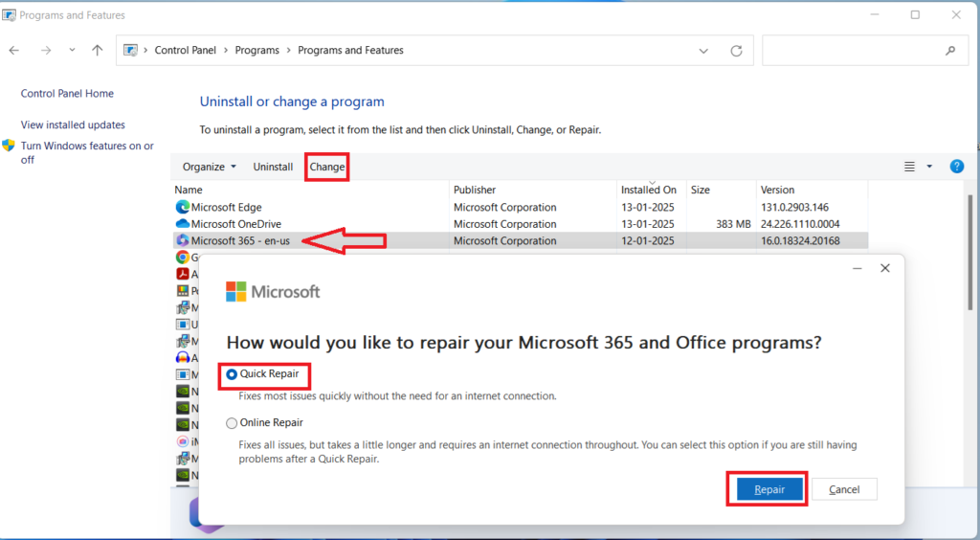
Task: Click the Microsoft OneDrive cloud icon
Action: [x=183, y=224]
